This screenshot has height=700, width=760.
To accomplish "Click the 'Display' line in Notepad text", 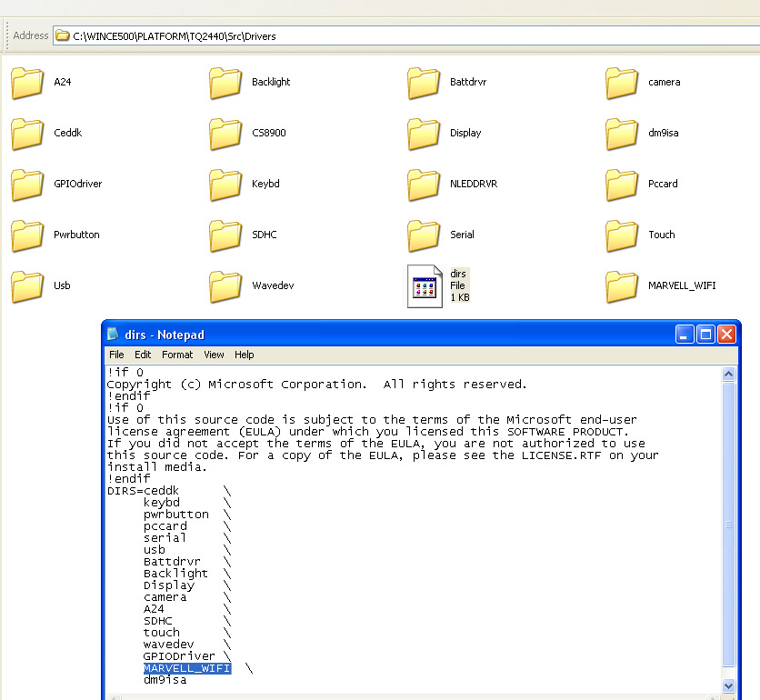I will [x=169, y=585].
